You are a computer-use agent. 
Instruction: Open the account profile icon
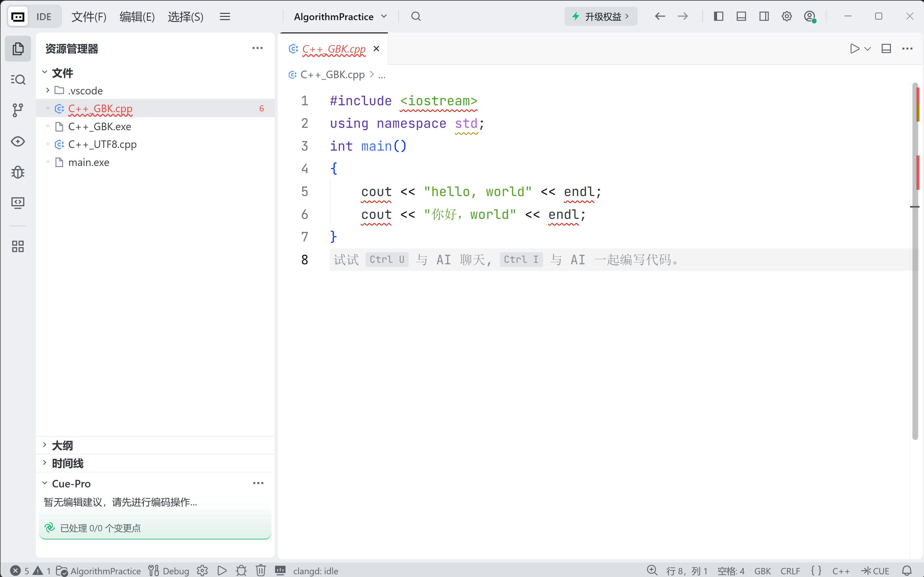(809, 17)
